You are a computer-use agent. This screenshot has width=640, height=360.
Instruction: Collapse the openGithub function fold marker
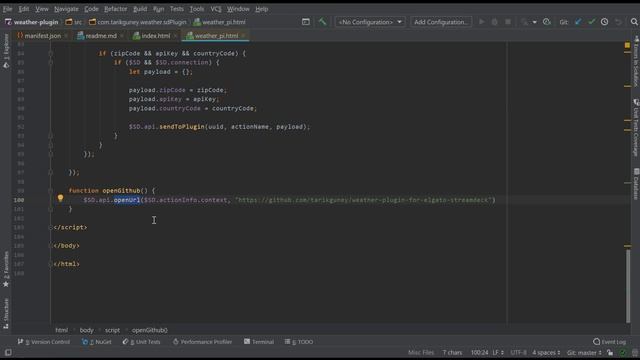pyautogui.click(x=51, y=191)
